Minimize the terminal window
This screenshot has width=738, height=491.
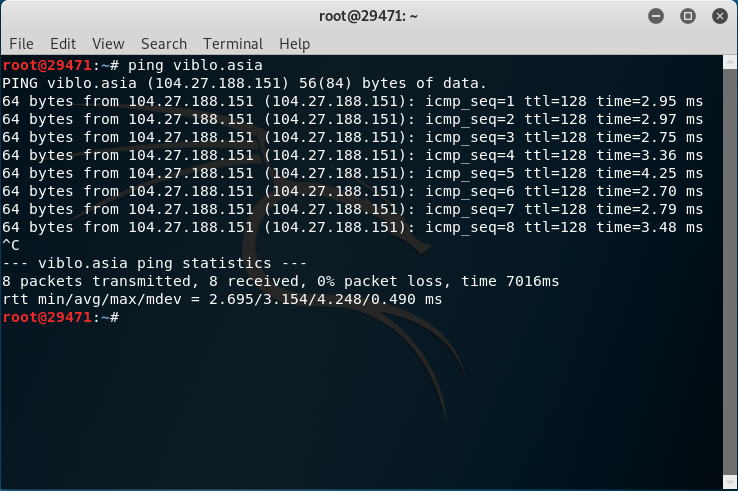pyautogui.click(x=656, y=16)
